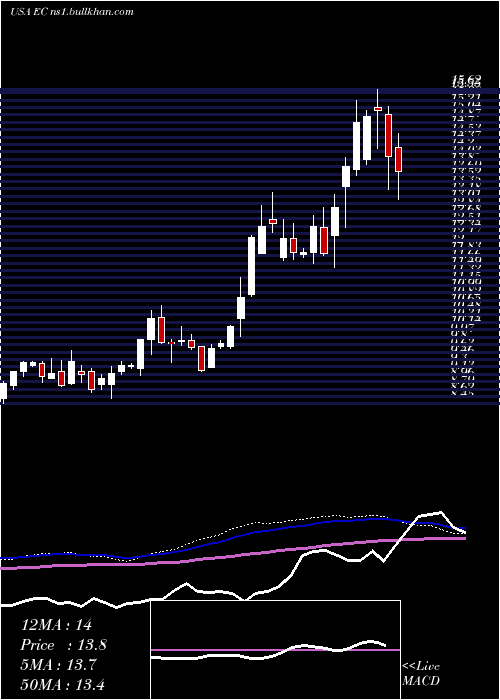Click the 50MA : 13.4 value
The image size is (500, 700).
point(62,684)
